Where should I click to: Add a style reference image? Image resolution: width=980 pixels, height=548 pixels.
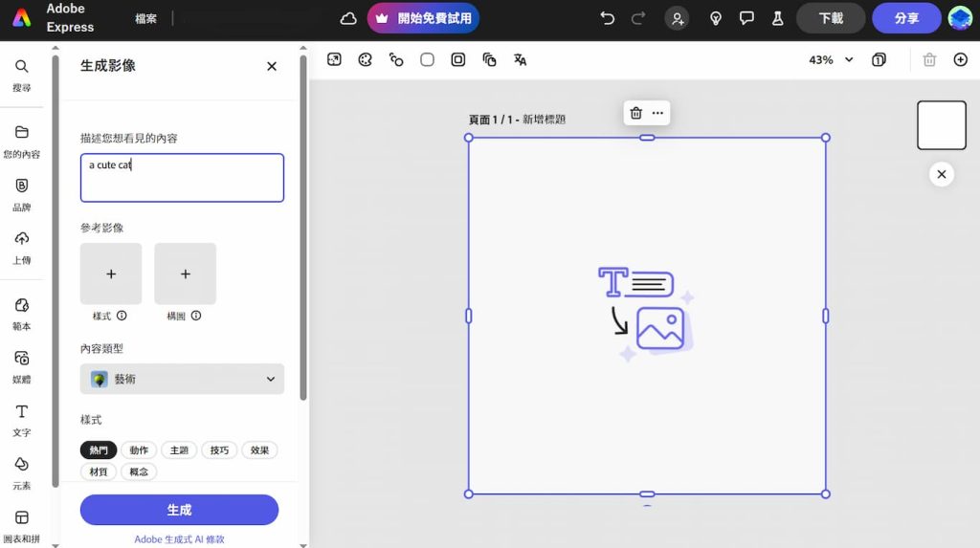pos(111,274)
